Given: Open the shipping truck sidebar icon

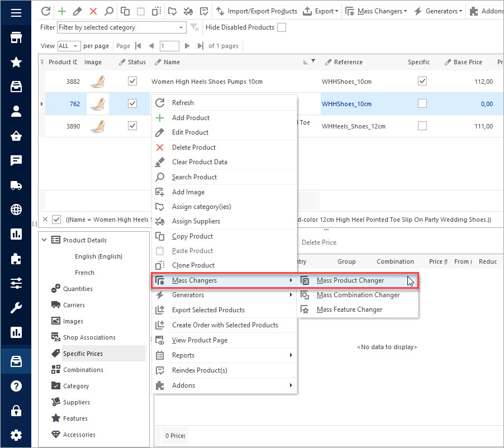Looking at the screenshot, I should (16, 185).
